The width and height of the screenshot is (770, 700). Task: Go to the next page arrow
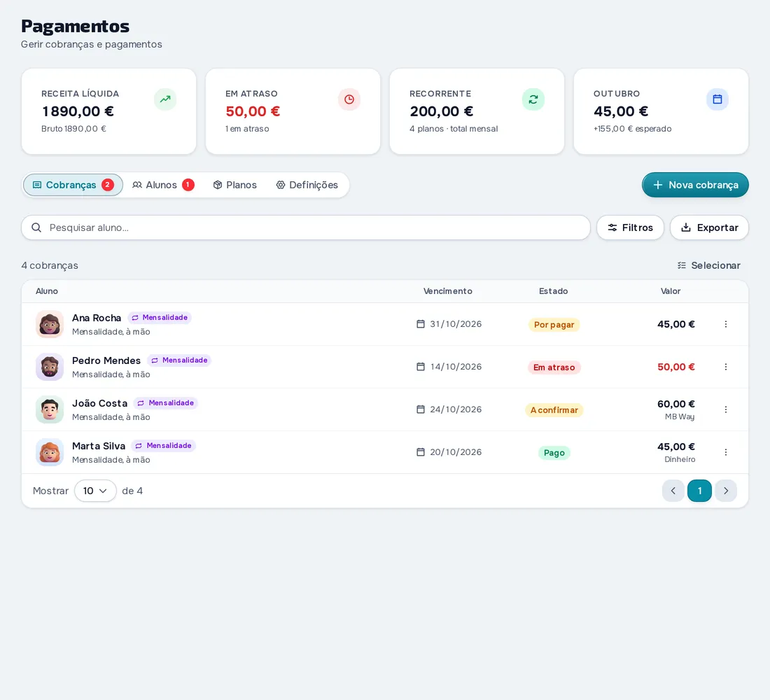726,491
